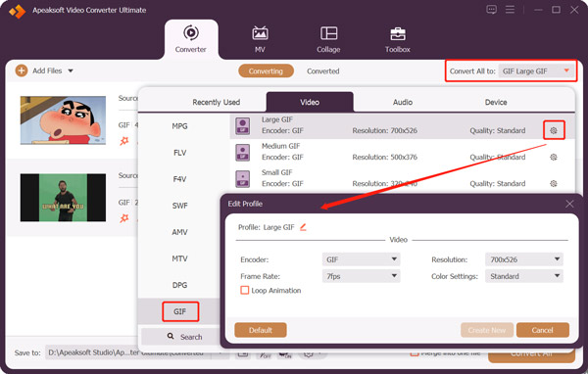Select the Recently Used format tab
Image resolution: width=588 pixels, height=374 pixels.
click(216, 102)
